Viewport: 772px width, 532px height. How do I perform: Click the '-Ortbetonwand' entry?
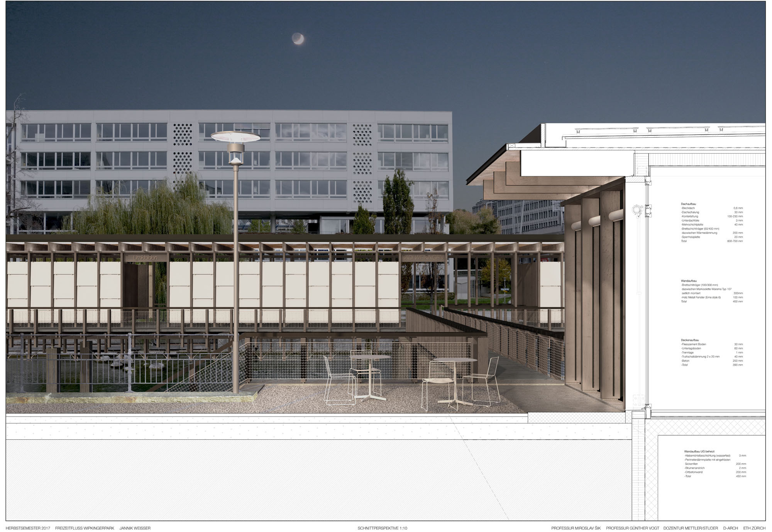[693, 472]
